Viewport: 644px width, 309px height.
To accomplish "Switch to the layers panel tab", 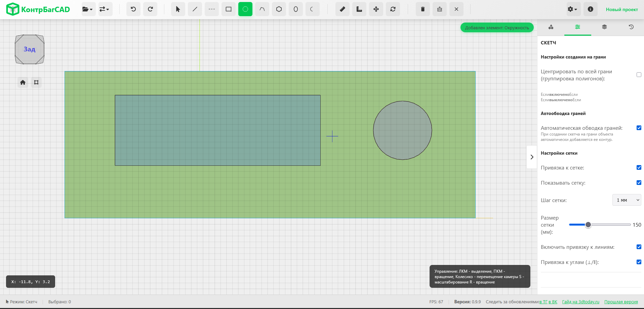I will point(604,27).
